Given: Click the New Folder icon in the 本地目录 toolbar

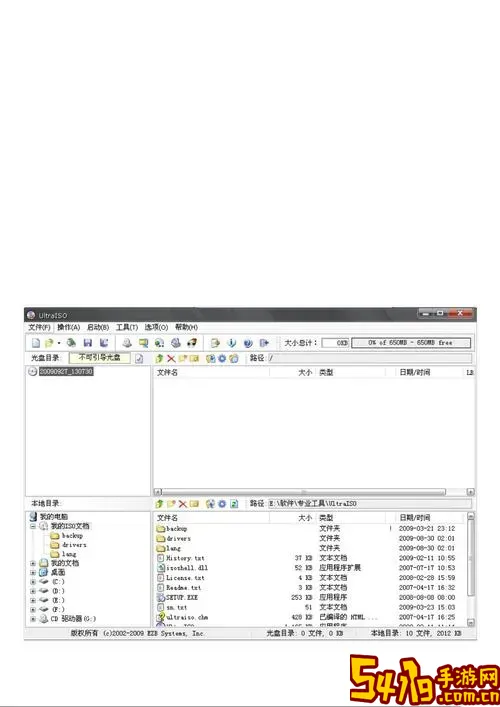Looking at the screenshot, I should (171, 504).
